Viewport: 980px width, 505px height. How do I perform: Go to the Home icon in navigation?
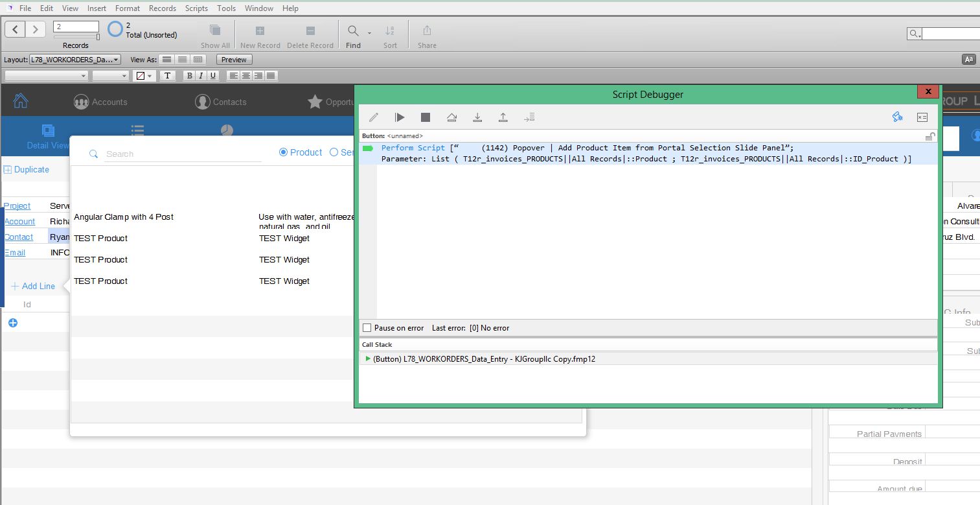(x=21, y=101)
